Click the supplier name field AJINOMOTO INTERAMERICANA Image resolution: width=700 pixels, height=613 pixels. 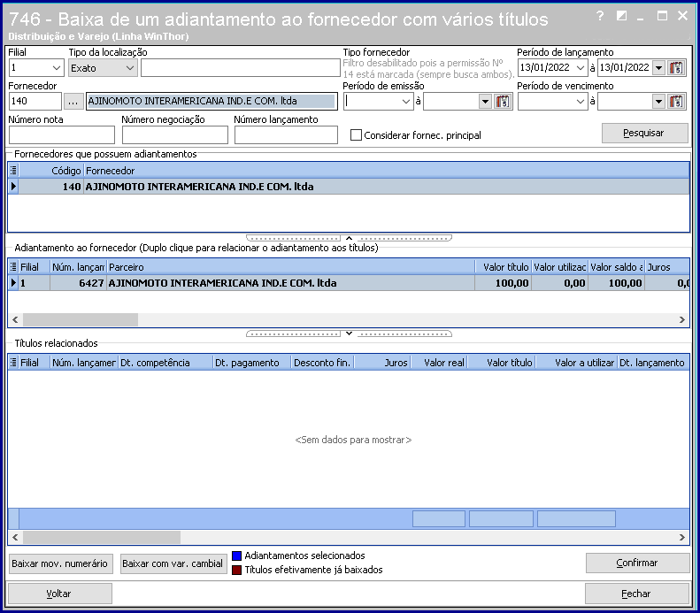point(212,101)
